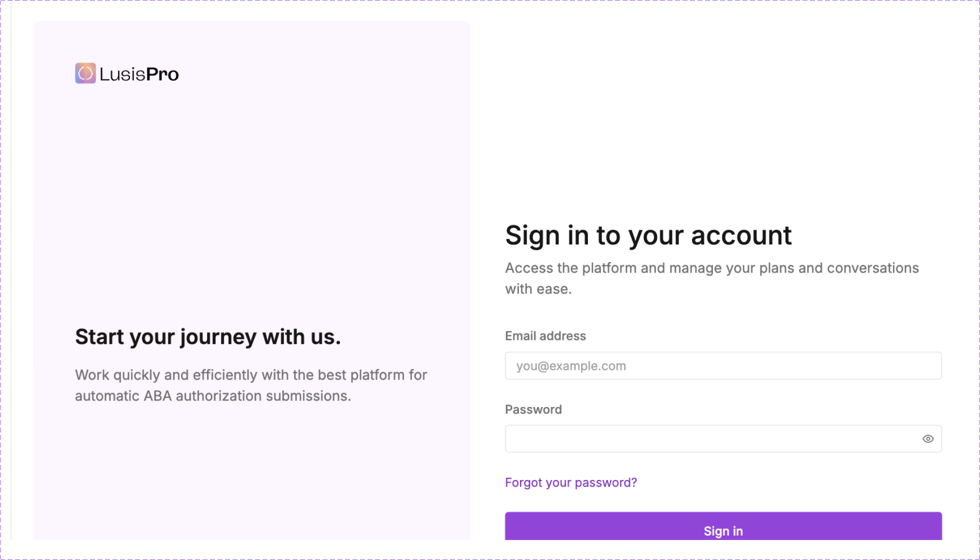The height and width of the screenshot is (560, 980).
Task: Click the word "account" in the heading
Action: coord(741,235)
